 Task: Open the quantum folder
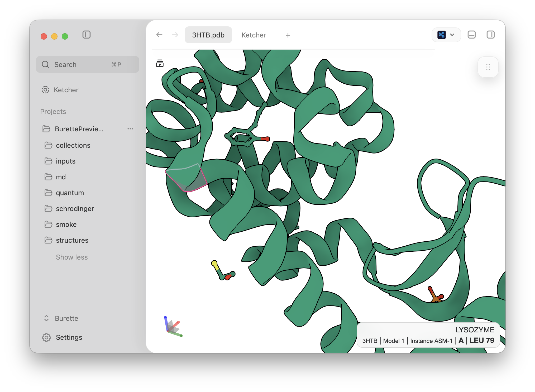[70, 193]
